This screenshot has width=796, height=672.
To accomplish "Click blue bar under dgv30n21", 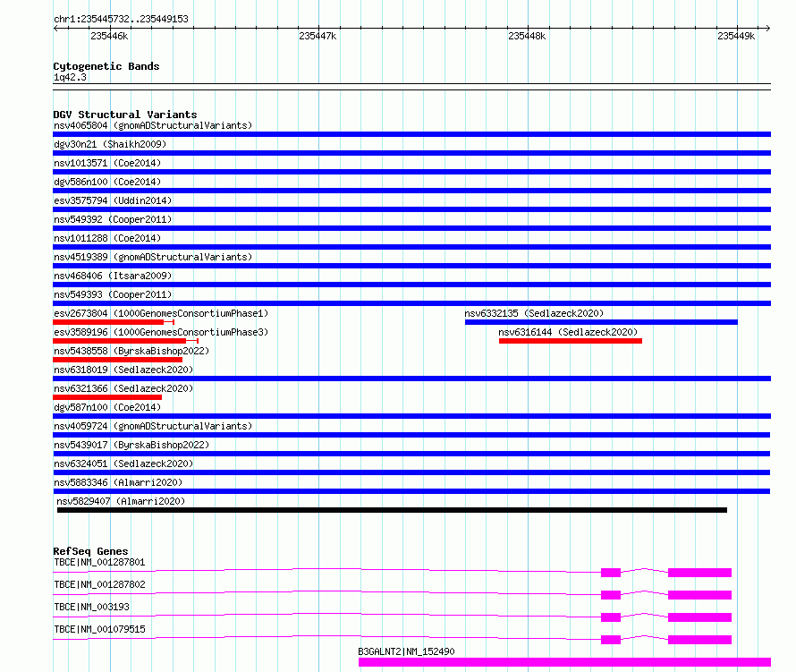I will pyautogui.click(x=411, y=153).
